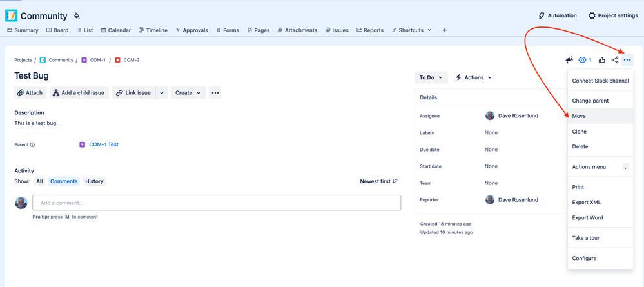The width and height of the screenshot is (644, 287).
Task: Open the Reports tab
Action: [x=370, y=30]
